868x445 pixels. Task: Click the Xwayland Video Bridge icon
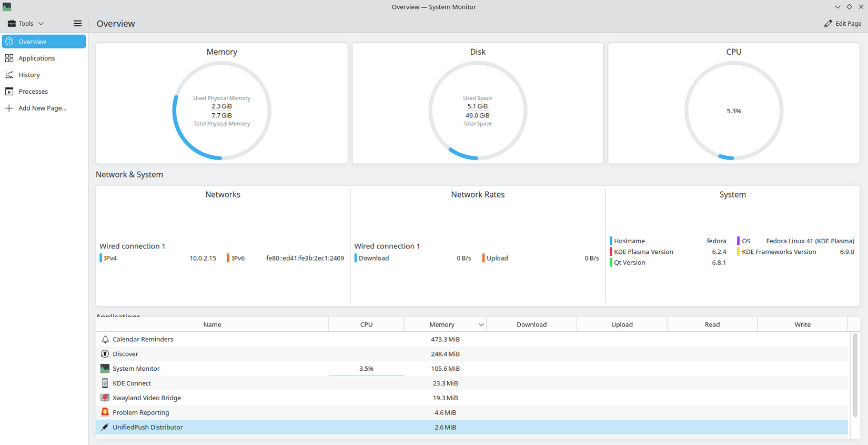point(105,398)
